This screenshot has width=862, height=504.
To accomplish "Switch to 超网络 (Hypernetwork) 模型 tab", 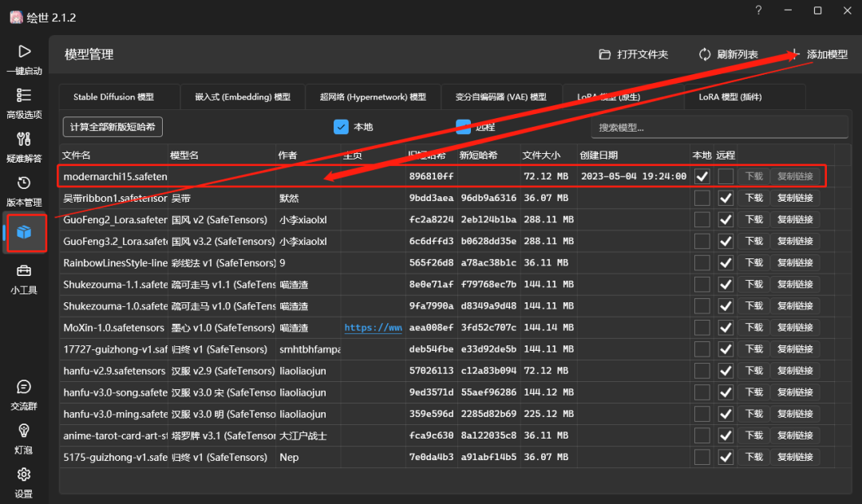I will pos(373,96).
